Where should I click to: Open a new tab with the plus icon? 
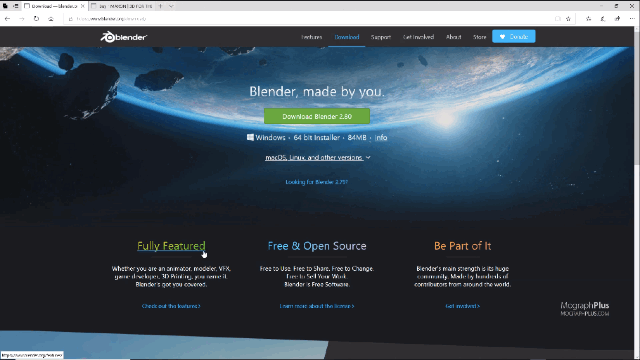point(160,6)
